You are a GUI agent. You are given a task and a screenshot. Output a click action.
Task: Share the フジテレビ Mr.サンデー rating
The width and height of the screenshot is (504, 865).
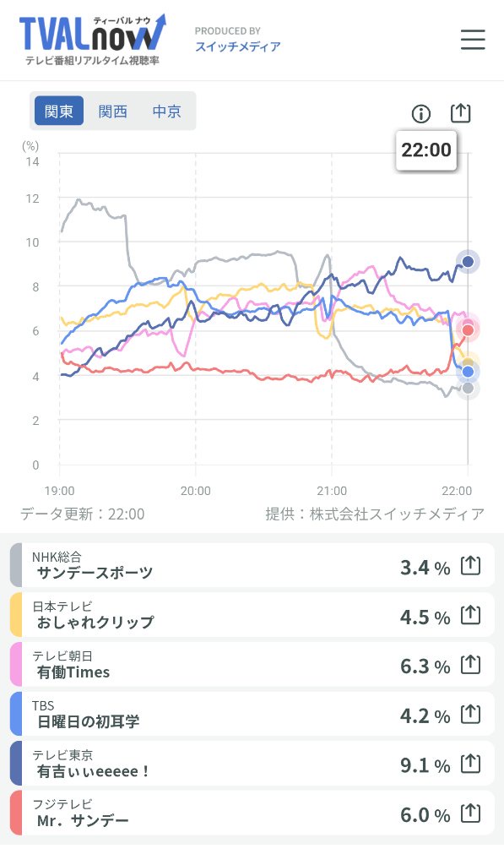[470, 813]
